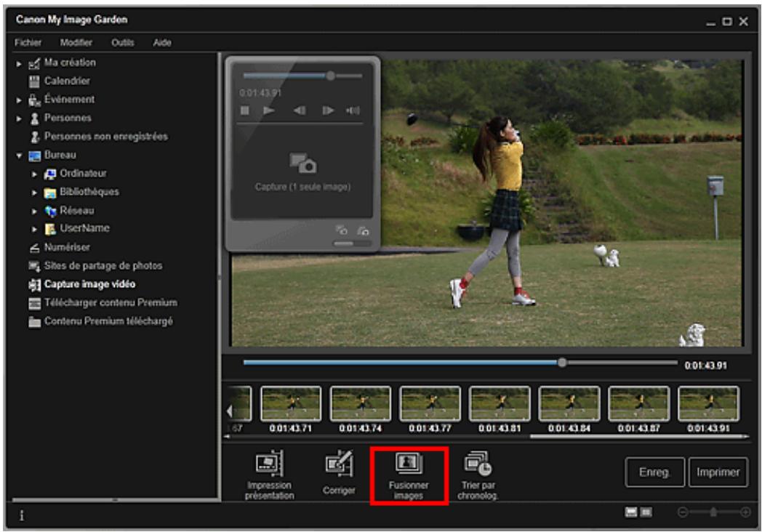Select the thumbnail at 0:01:43.77
This screenshot has width=762, height=532.
(x=430, y=403)
